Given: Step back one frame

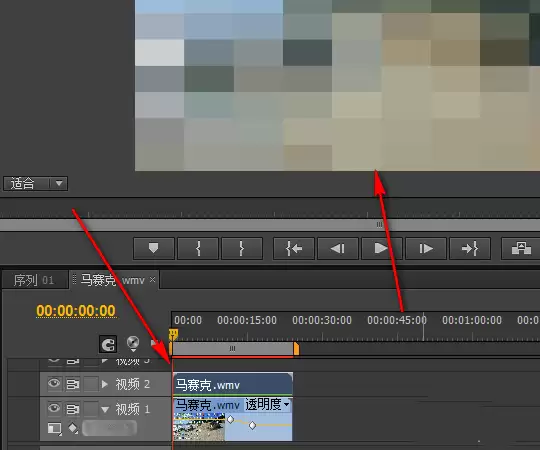Looking at the screenshot, I should coord(338,248).
